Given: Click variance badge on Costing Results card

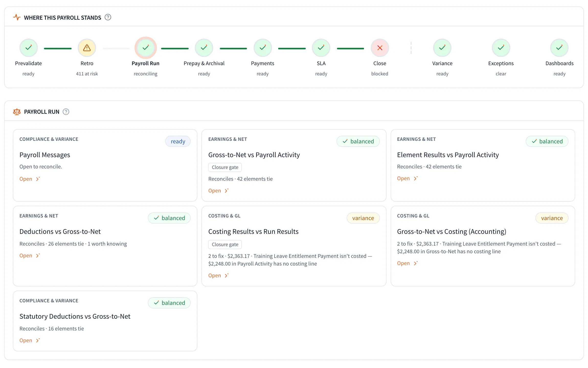Looking at the screenshot, I should (x=363, y=218).
